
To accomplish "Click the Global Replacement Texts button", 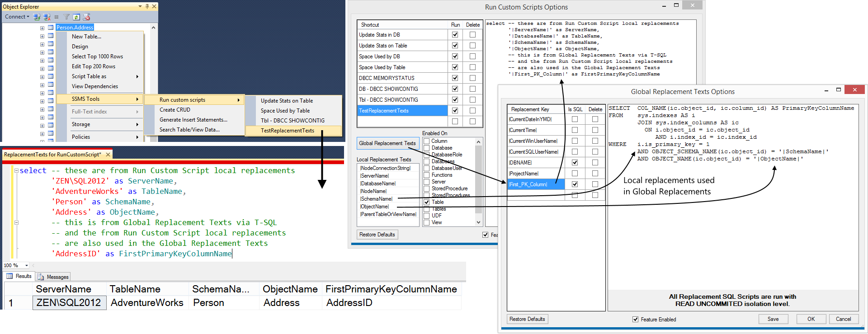I will click(x=388, y=143).
